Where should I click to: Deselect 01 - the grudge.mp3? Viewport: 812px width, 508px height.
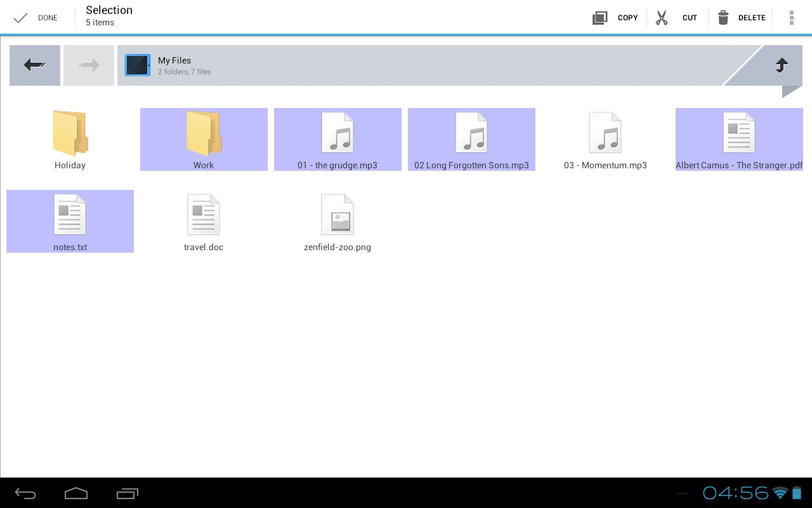[x=337, y=140]
